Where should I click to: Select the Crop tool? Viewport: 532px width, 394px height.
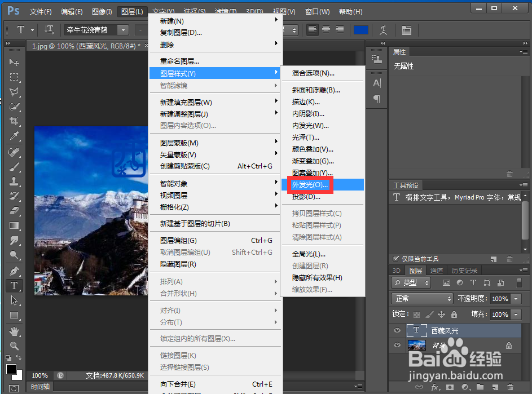click(14, 121)
